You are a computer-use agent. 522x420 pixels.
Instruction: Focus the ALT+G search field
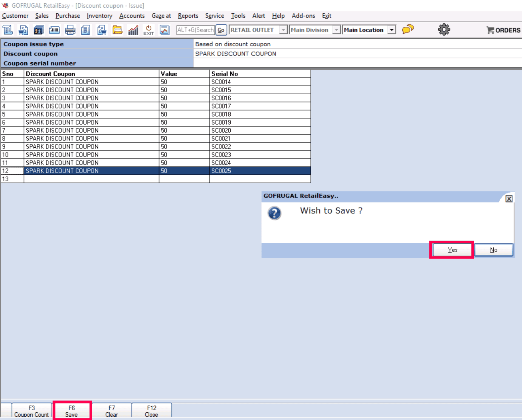tap(195, 30)
